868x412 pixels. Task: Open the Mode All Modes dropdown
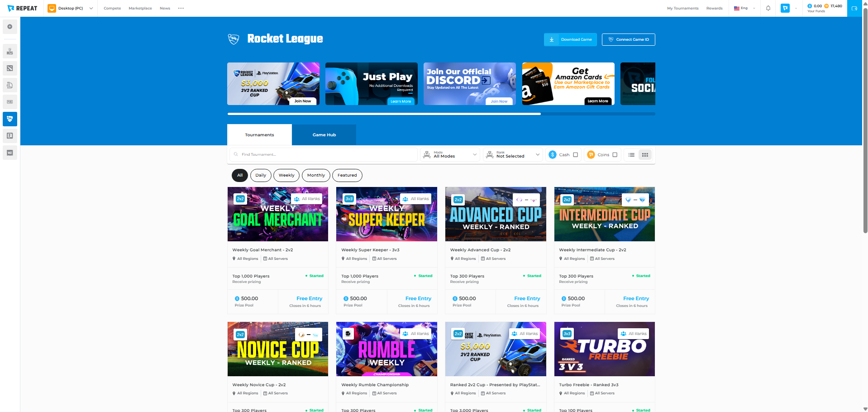450,155
